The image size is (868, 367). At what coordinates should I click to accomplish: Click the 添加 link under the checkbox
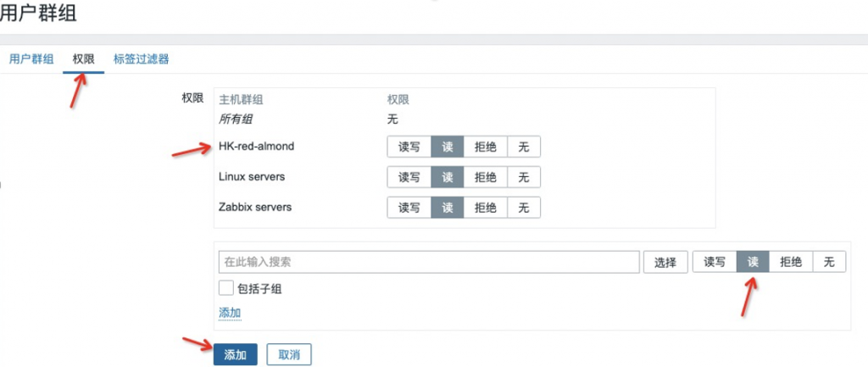point(230,313)
